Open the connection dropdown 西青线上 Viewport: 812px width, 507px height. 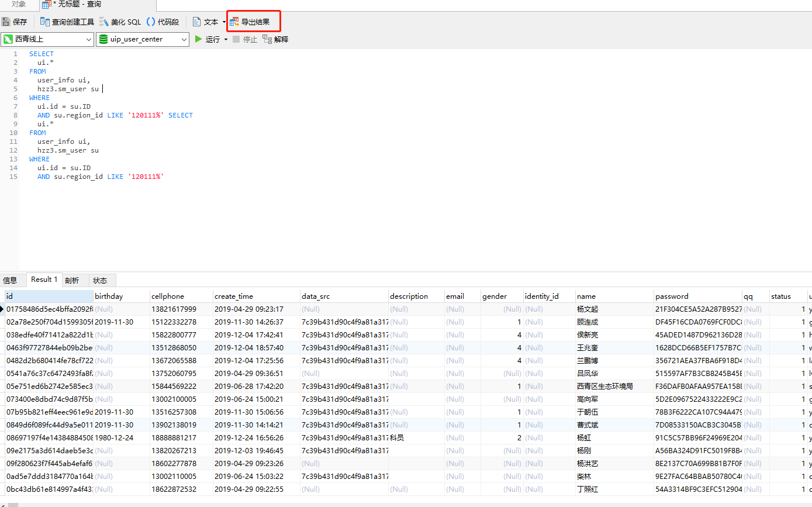tap(47, 39)
